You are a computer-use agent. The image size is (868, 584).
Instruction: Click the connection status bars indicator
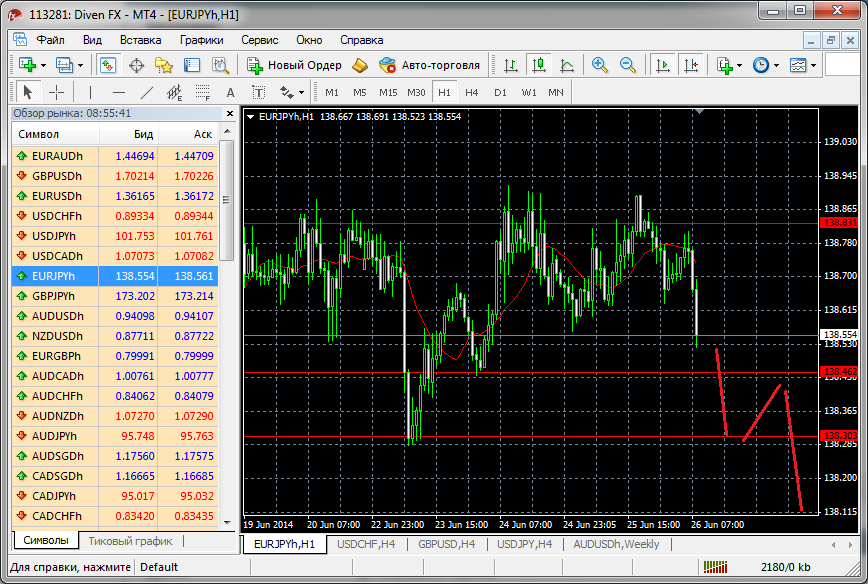tap(715, 567)
